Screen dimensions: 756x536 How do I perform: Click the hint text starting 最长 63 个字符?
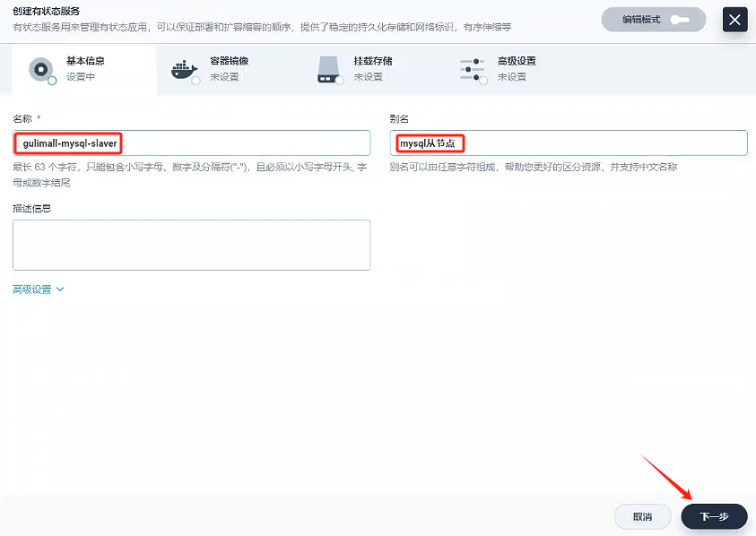pyautogui.click(x=190, y=175)
